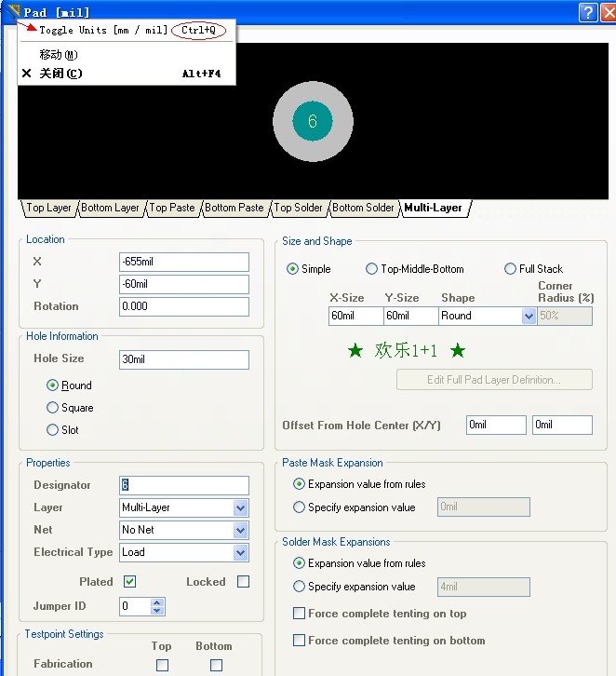This screenshot has height=676, width=616.
Task: Click the Location X input field
Action: (184, 262)
